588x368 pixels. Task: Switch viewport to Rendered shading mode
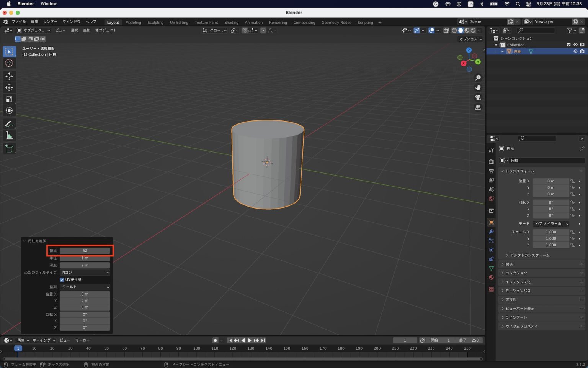[x=474, y=30]
